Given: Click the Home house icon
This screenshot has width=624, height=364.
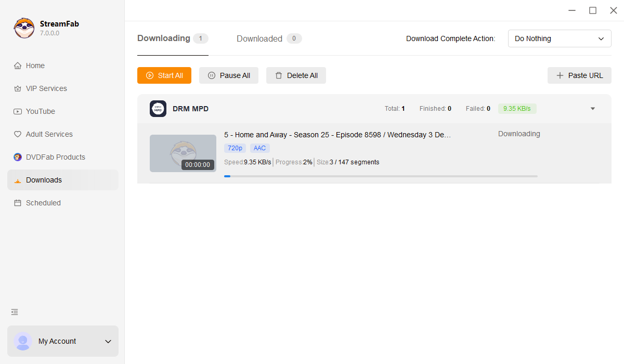Looking at the screenshot, I should pos(18,66).
